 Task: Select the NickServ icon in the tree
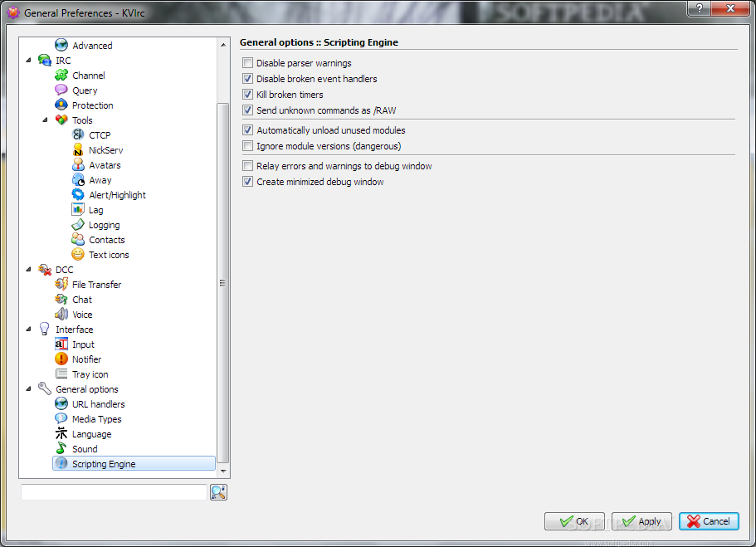click(x=78, y=150)
